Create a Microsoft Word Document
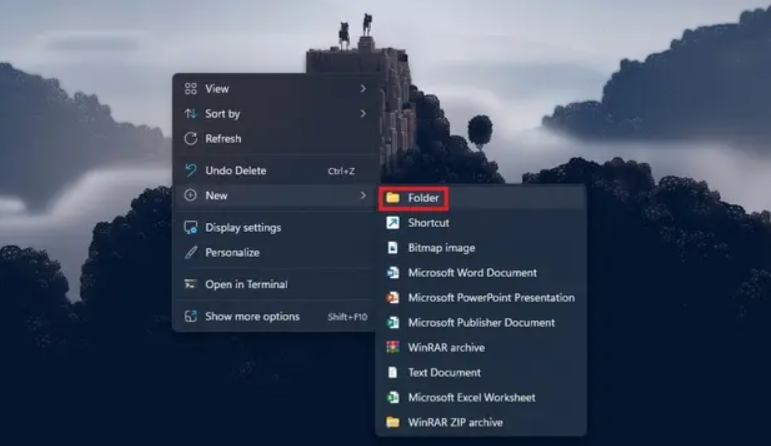 [481, 272]
